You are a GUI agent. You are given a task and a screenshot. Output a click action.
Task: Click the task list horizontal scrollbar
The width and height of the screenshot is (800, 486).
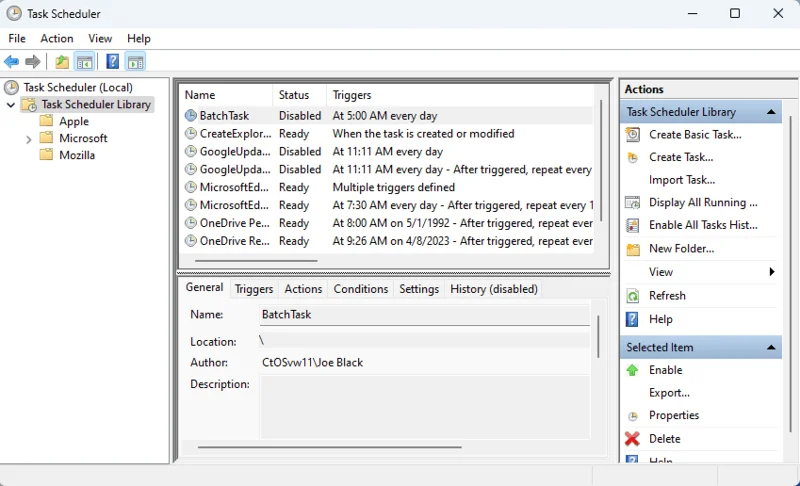tap(260, 261)
